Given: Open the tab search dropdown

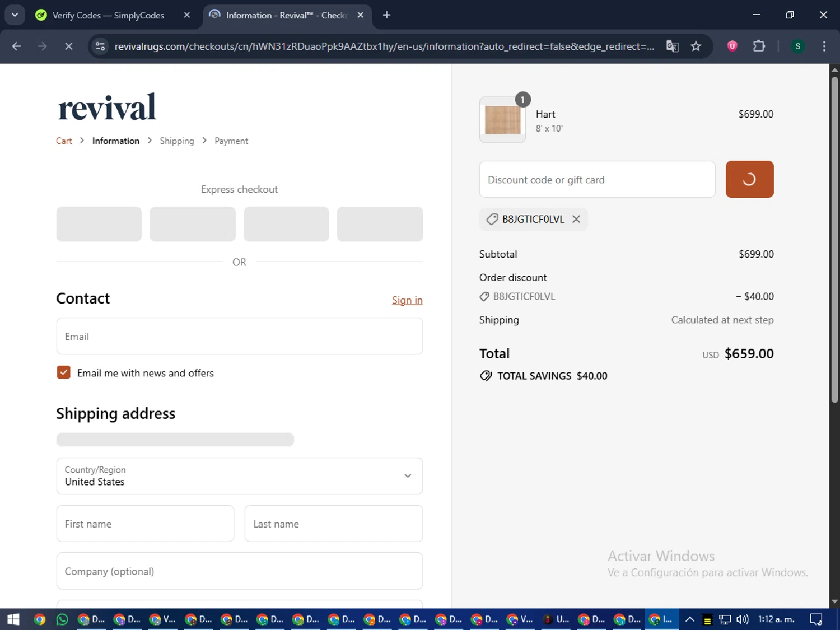Looking at the screenshot, I should coord(15,15).
